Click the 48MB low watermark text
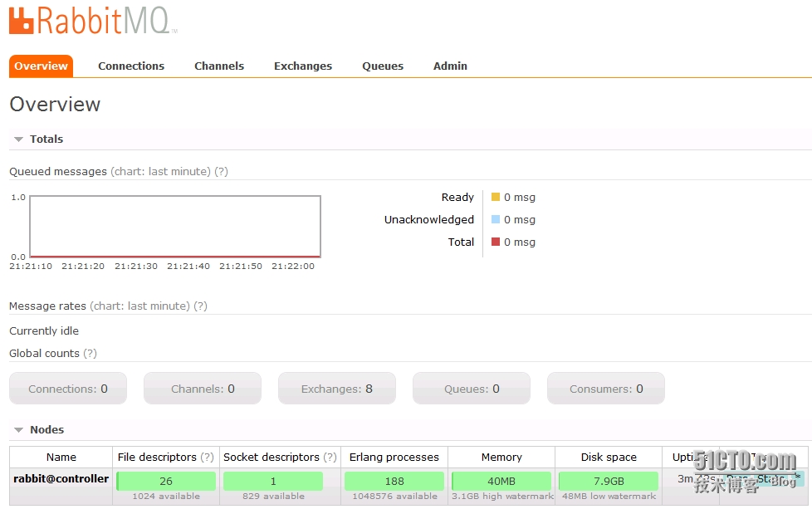Viewport: 812px width, 509px height. (x=609, y=496)
